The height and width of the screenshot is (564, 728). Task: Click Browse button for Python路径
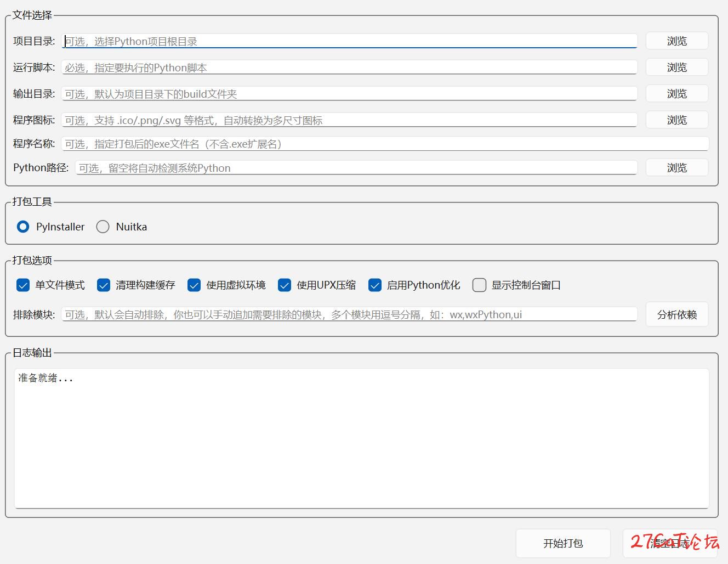(x=676, y=168)
